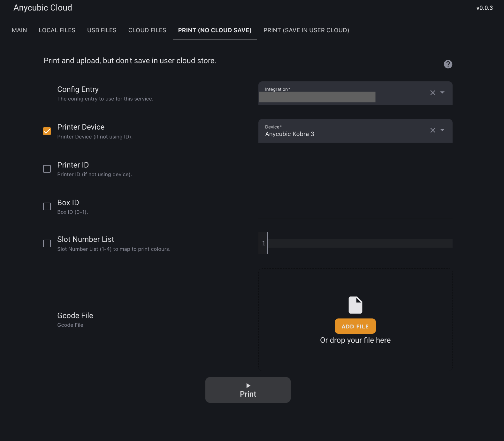Click into the Slot Number List editor

tap(360, 243)
